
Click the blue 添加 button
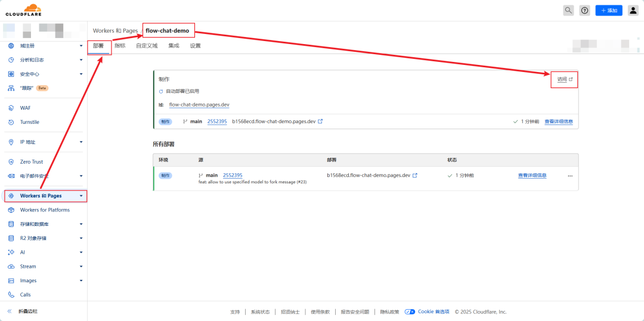(x=609, y=10)
